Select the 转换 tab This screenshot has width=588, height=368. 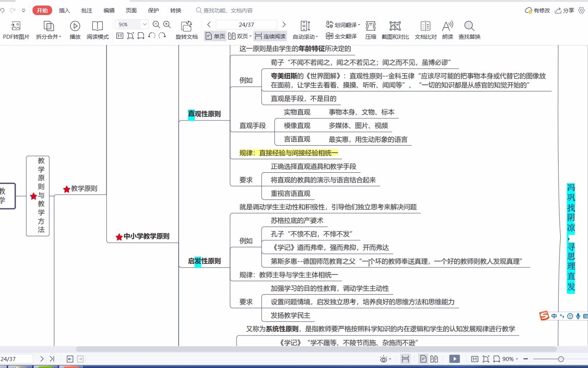click(x=176, y=10)
